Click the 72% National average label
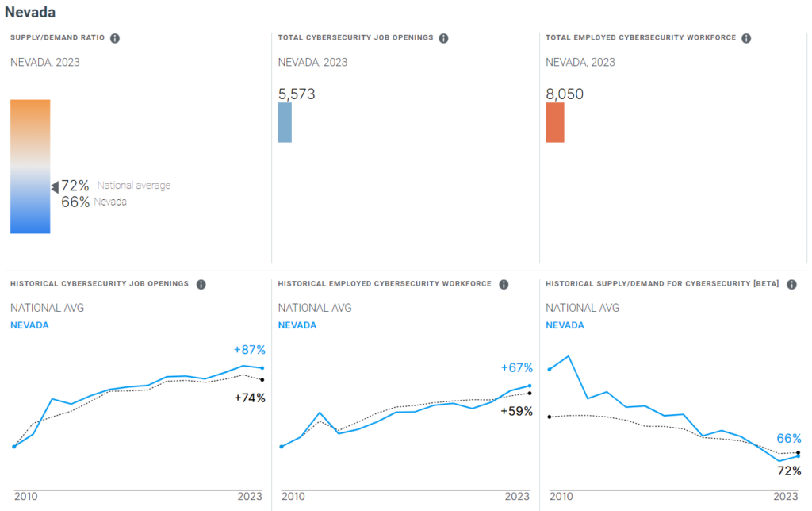The width and height of the screenshot is (812, 511). tap(75, 186)
